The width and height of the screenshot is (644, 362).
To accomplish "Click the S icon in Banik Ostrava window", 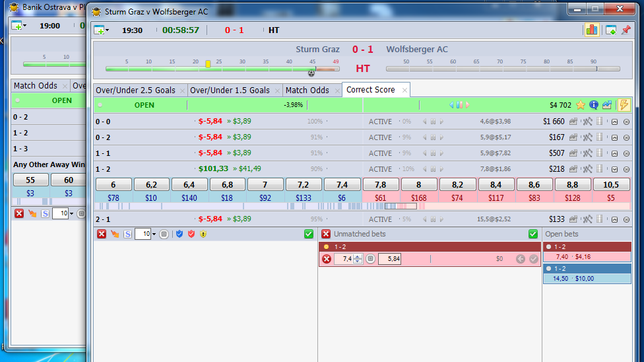I will 45,213.
